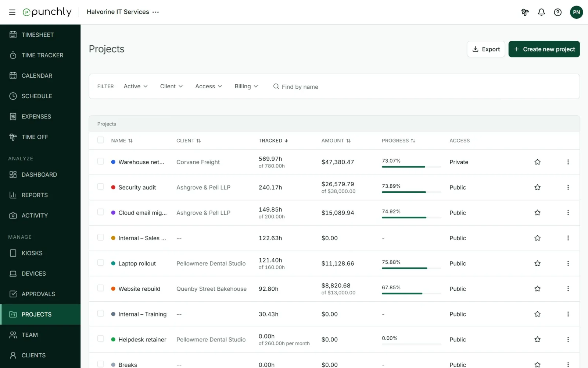Star the Warehouse net... project

tap(537, 162)
